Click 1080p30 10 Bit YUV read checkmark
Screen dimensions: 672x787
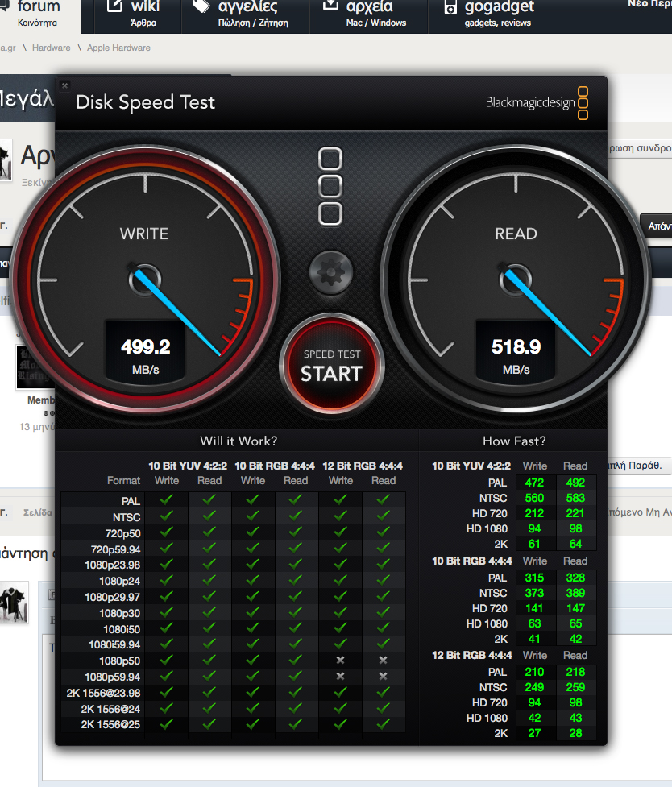click(209, 612)
